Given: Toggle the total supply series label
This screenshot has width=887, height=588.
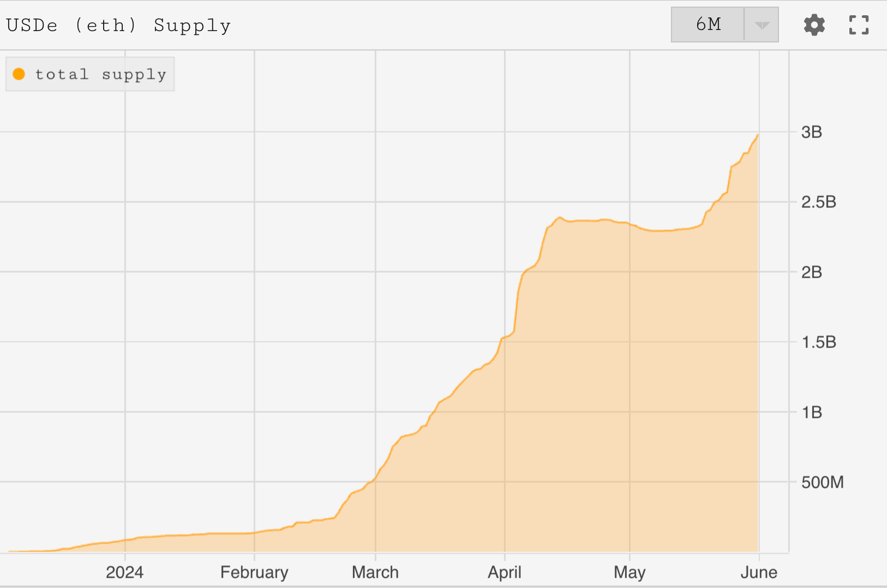Looking at the screenshot, I should pyautogui.click(x=100, y=74).
